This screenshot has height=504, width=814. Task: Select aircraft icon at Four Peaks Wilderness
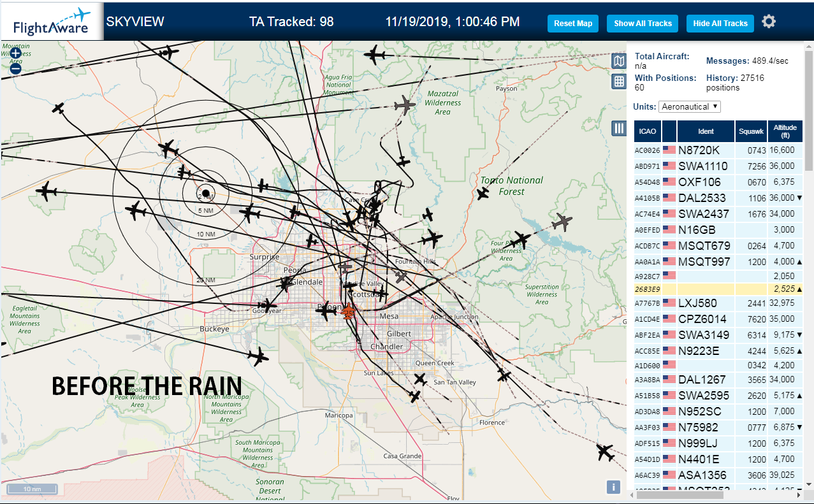521,240
